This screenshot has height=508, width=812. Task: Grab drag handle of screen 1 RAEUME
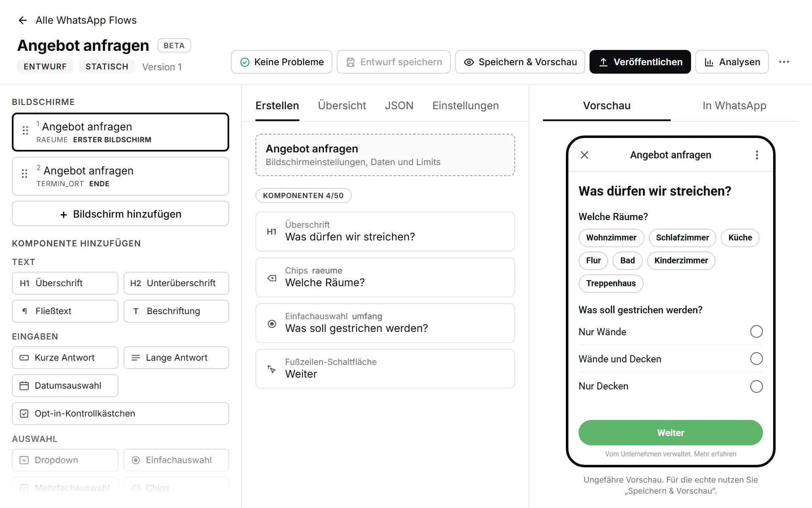pyautogui.click(x=25, y=131)
